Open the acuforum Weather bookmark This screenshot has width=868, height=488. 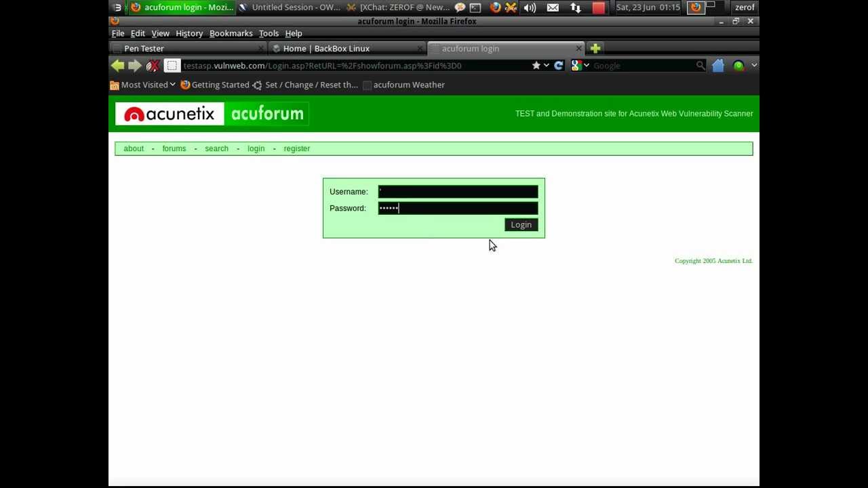pos(404,85)
